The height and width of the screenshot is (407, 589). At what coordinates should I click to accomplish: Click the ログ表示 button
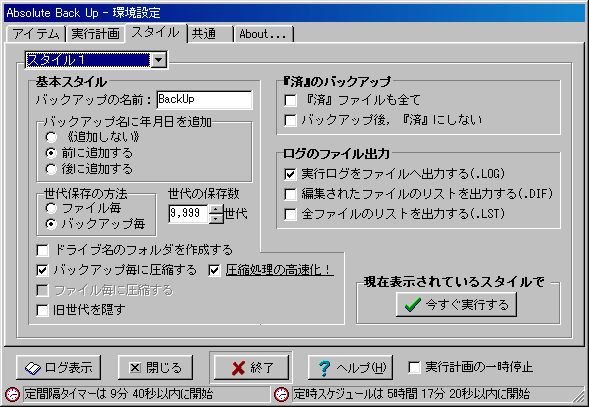(59, 368)
